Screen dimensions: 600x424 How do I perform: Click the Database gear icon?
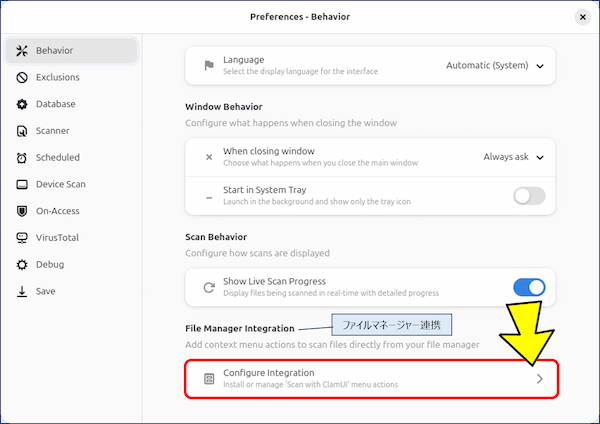click(22, 104)
